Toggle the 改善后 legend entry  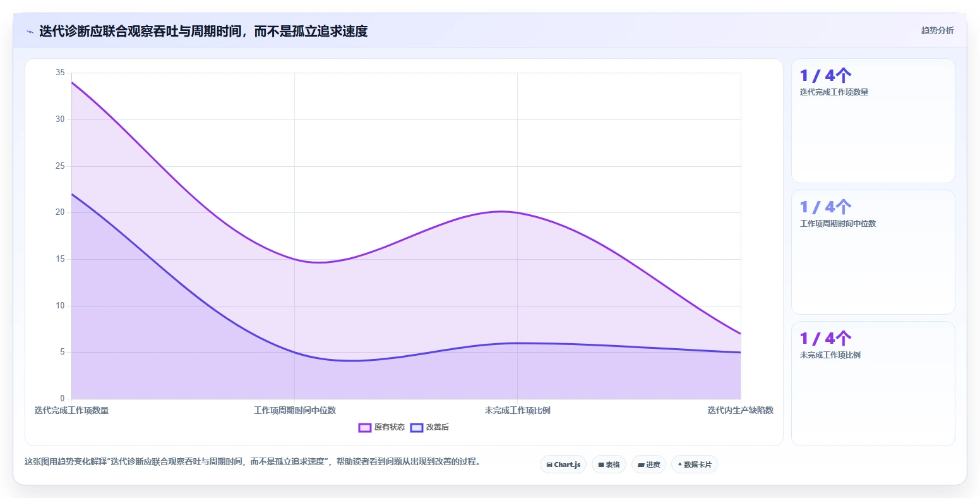(x=429, y=427)
